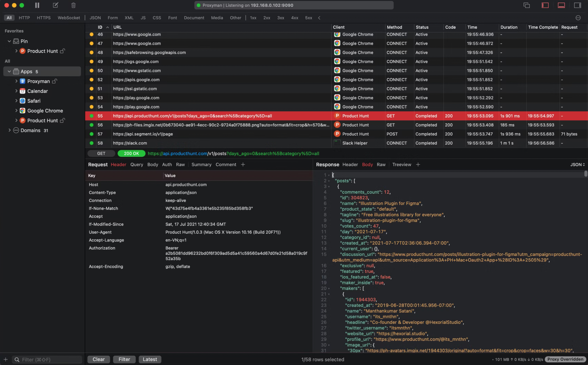Click Slack Helper icon in row 58

[337, 143]
